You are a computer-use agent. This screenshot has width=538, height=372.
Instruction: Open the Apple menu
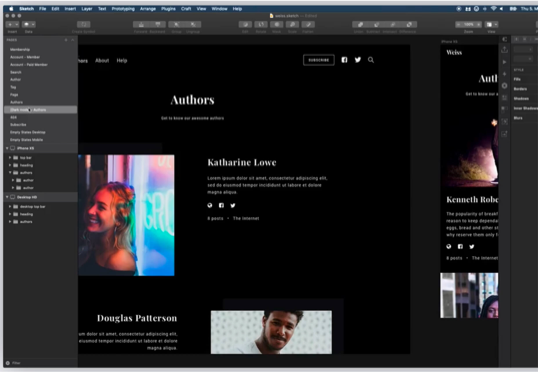[11, 9]
